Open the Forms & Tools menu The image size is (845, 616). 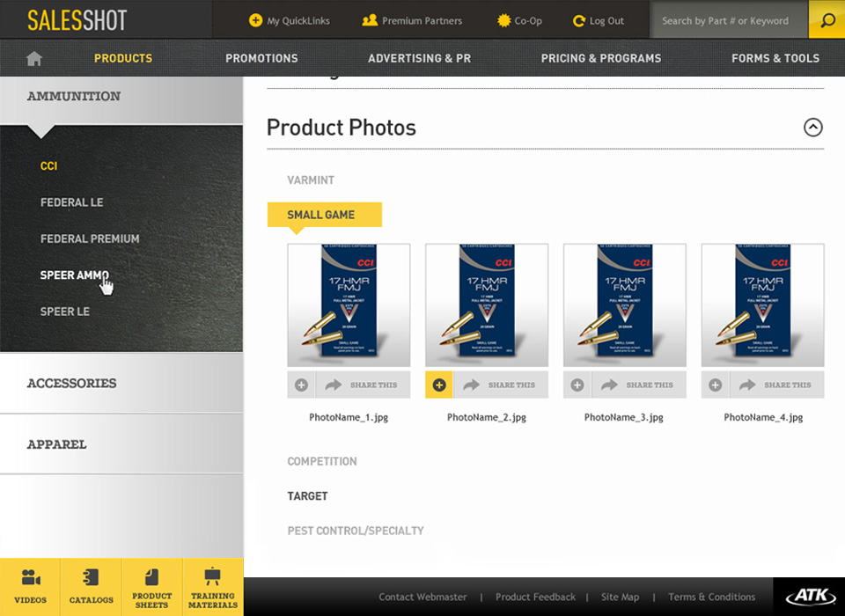coord(775,58)
